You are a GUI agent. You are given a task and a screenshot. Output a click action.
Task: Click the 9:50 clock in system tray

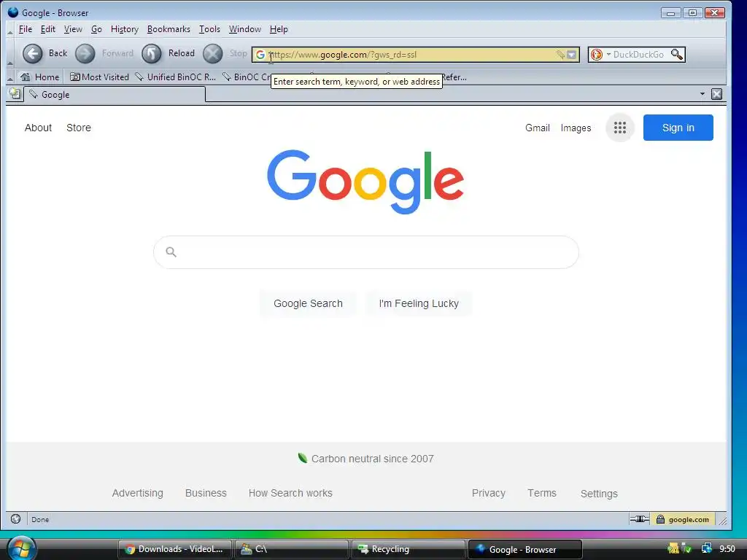click(727, 549)
